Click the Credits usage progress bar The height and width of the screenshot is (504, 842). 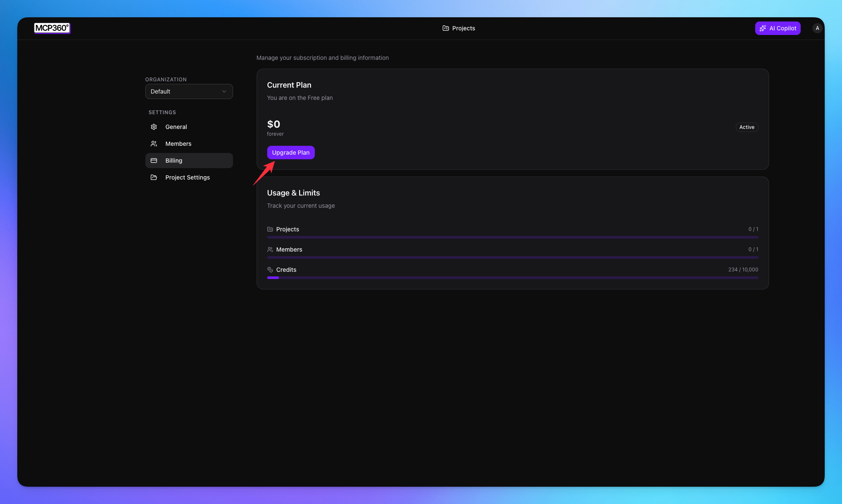pyautogui.click(x=512, y=278)
